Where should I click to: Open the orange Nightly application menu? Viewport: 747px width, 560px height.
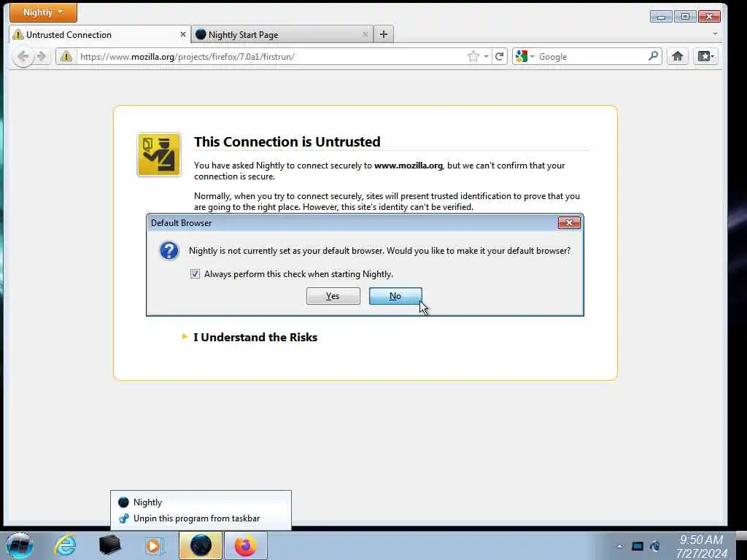[x=43, y=12]
